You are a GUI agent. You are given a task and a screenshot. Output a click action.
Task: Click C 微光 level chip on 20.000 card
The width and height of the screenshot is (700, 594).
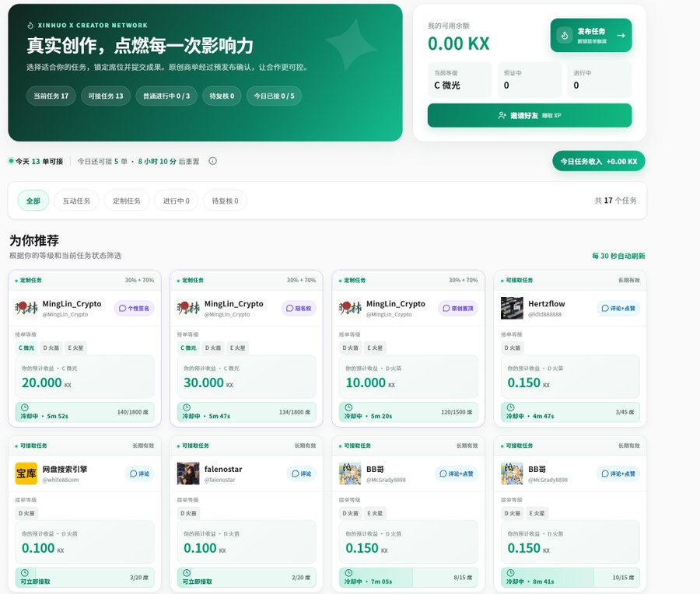(26, 348)
